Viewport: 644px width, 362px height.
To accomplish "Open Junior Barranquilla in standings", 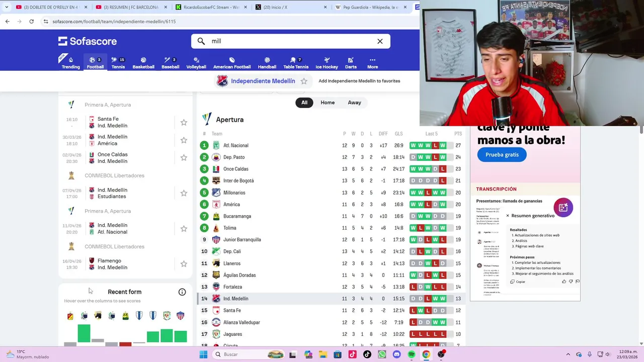I will [x=242, y=240].
